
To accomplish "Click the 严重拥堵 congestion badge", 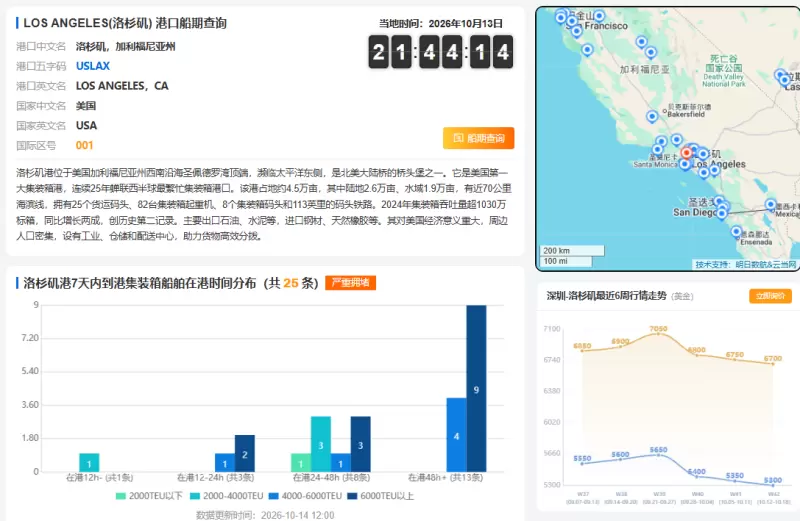I will pos(351,283).
